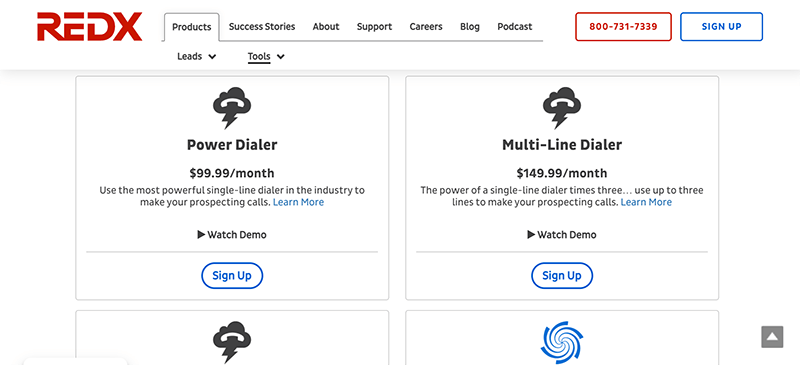Click the scroll-to-top arrow button
Image resolution: width=800 pixels, height=365 pixels.
coord(772,337)
